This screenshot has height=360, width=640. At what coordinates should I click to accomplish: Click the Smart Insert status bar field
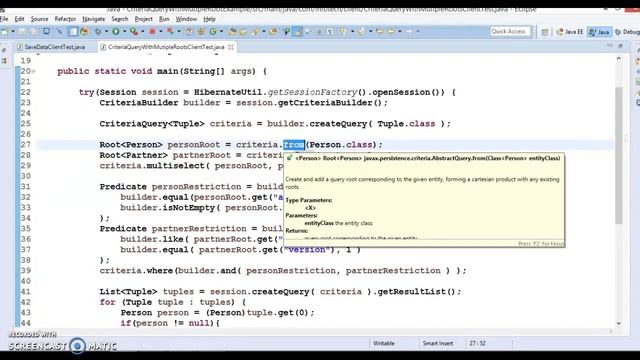coord(438,343)
